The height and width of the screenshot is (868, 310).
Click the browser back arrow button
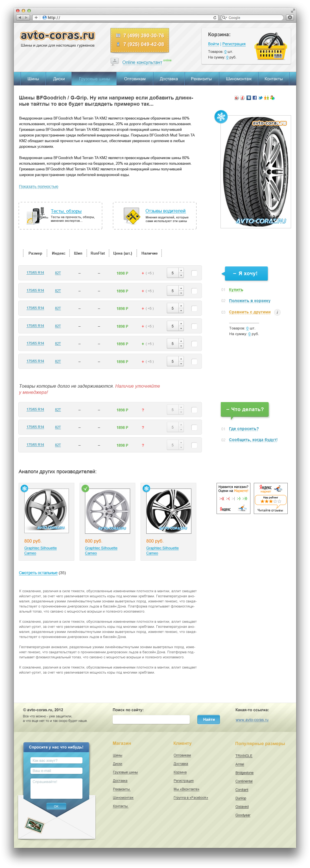pos(19,18)
